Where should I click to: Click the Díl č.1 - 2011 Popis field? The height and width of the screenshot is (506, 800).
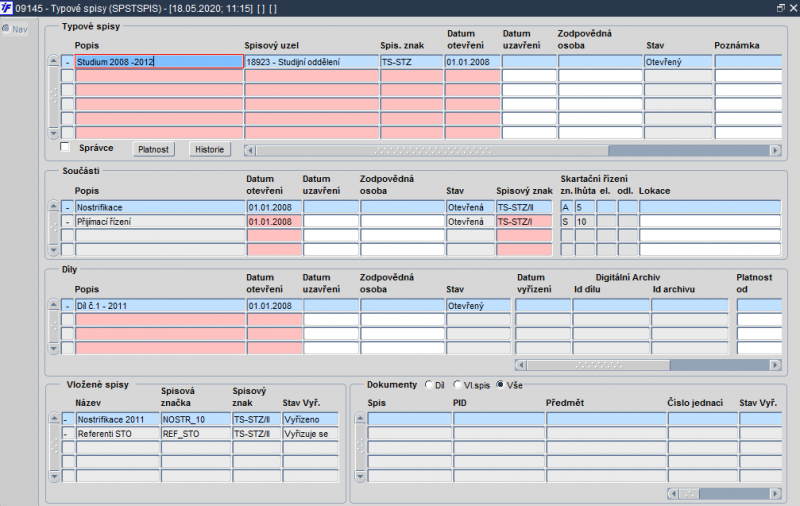point(160,306)
